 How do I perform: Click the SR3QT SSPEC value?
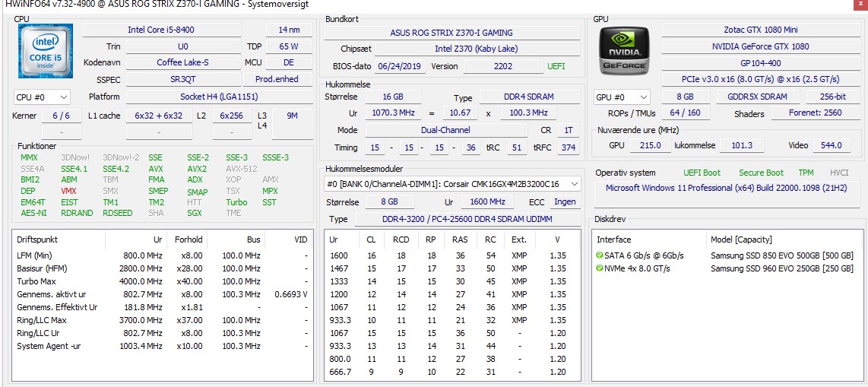[182, 79]
